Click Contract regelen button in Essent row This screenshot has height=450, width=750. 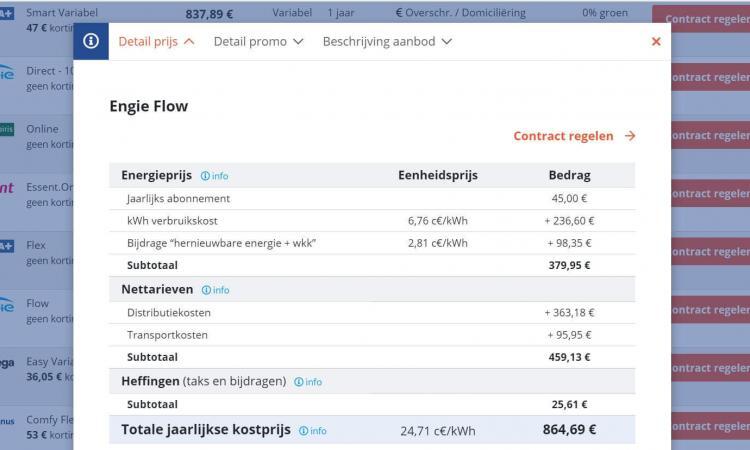tap(711, 194)
